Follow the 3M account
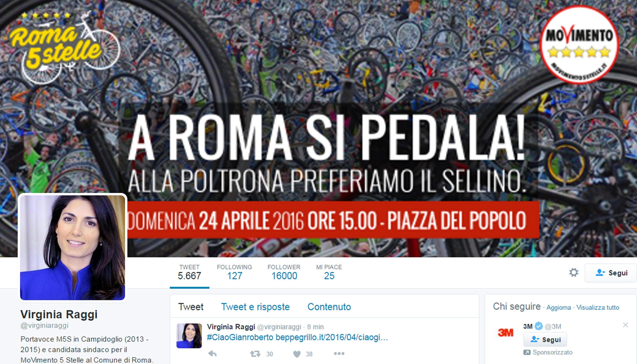This screenshot has width=637, height=364. pos(545,340)
